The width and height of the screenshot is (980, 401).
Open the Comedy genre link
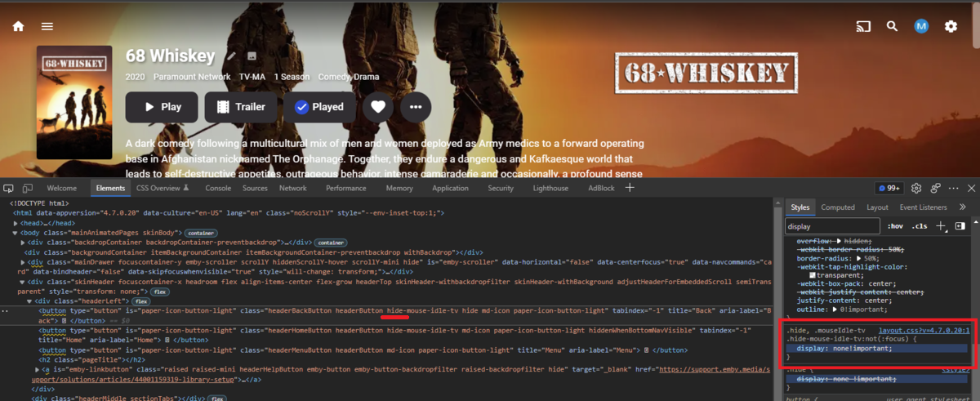pyautogui.click(x=334, y=77)
